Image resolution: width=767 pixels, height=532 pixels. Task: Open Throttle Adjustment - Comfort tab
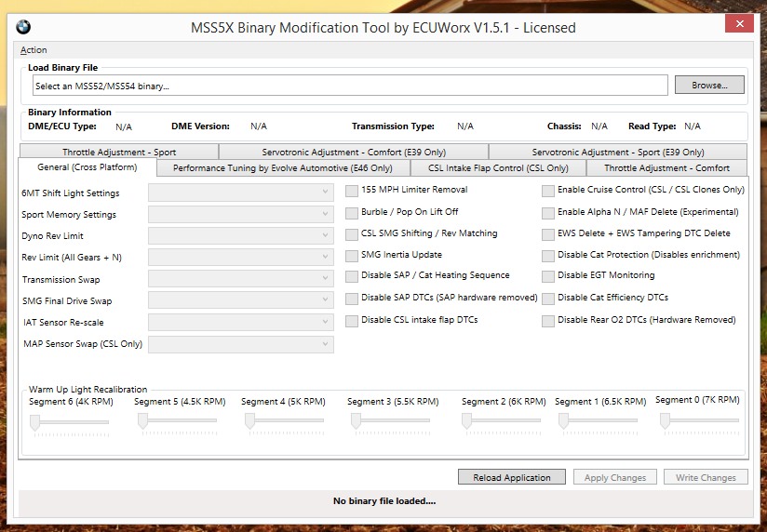click(666, 168)
